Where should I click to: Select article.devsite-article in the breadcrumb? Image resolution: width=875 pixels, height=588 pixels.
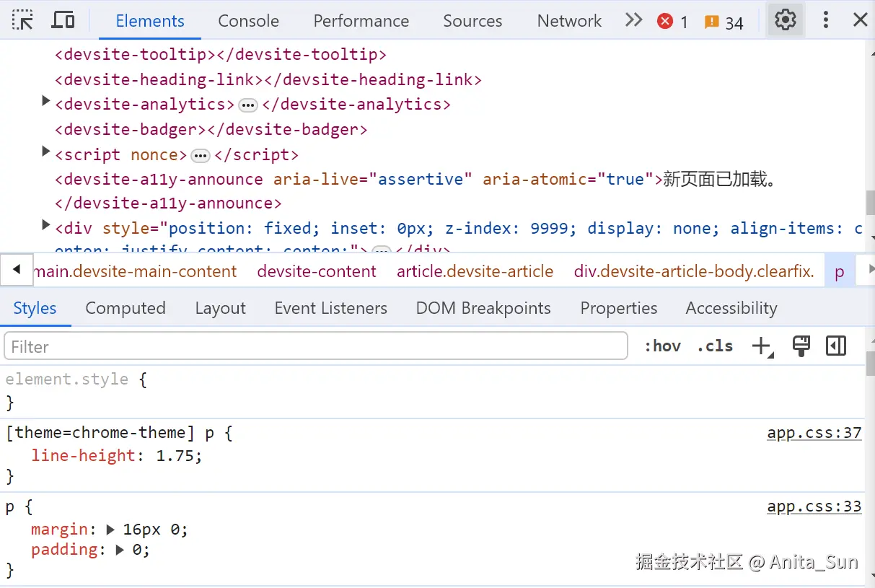[x=475, y=271]
